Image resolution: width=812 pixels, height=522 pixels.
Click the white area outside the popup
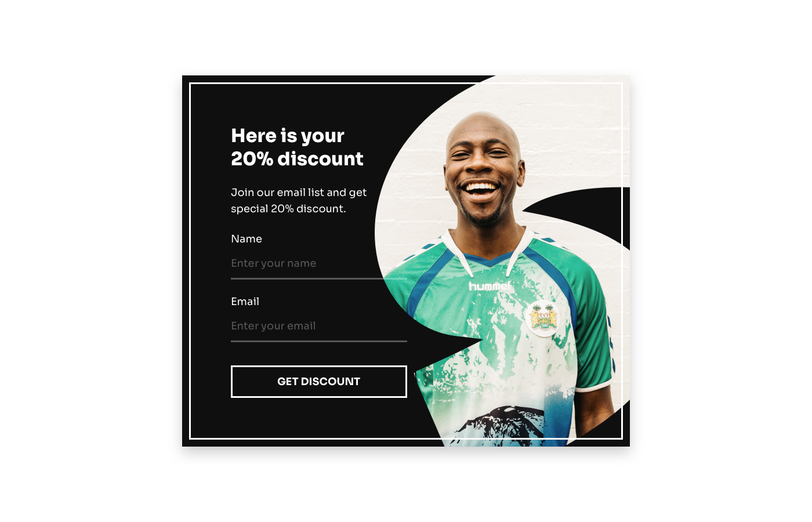point(87,261)
